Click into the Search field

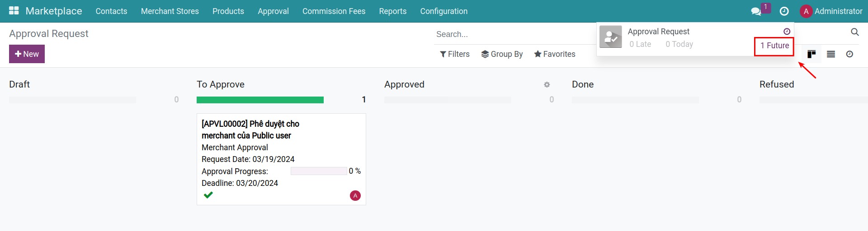(514, 34)
